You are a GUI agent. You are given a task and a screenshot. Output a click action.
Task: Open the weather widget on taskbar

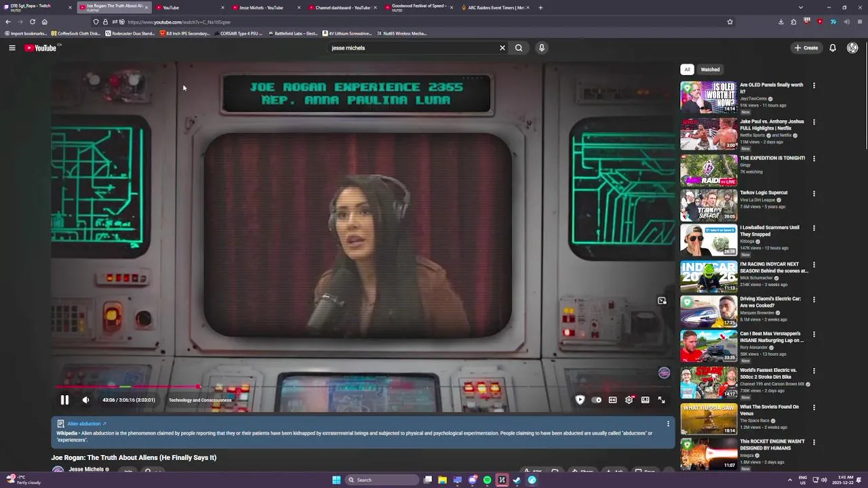(x=24, y=480)
